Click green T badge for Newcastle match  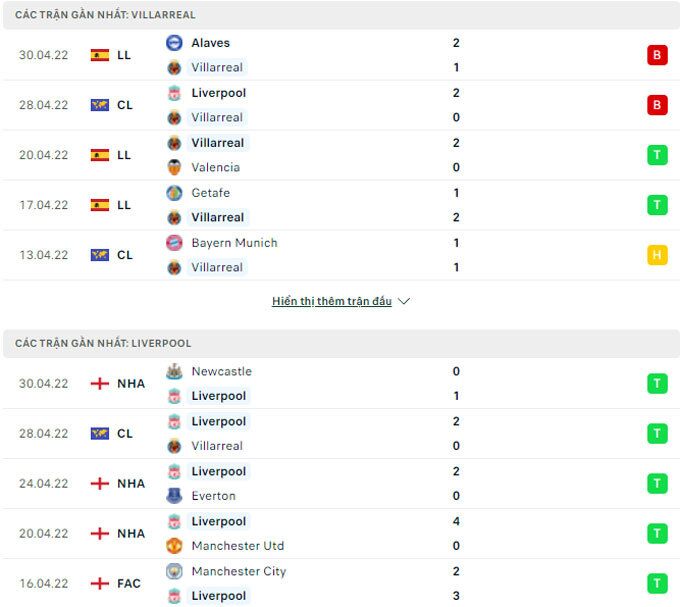coord(657,383)
